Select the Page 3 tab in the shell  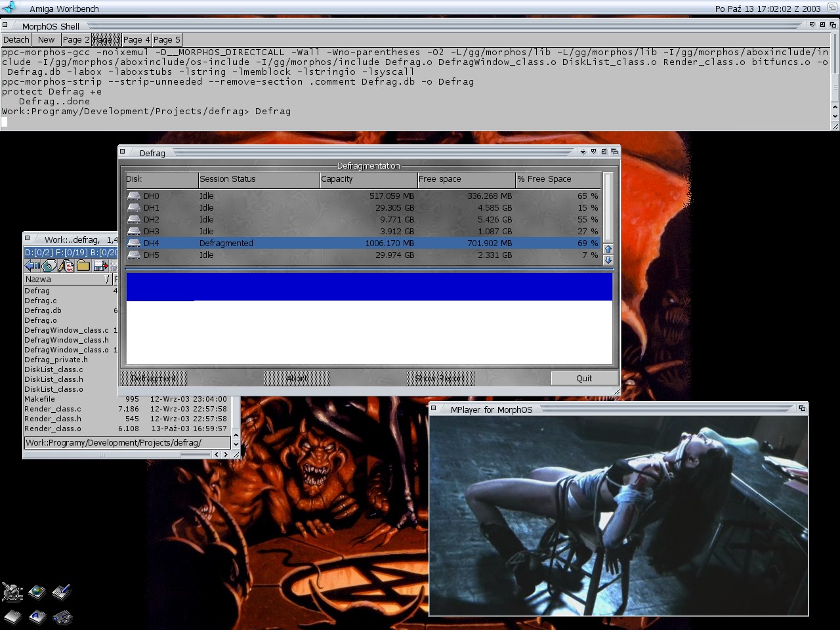(x=106, y=40)
